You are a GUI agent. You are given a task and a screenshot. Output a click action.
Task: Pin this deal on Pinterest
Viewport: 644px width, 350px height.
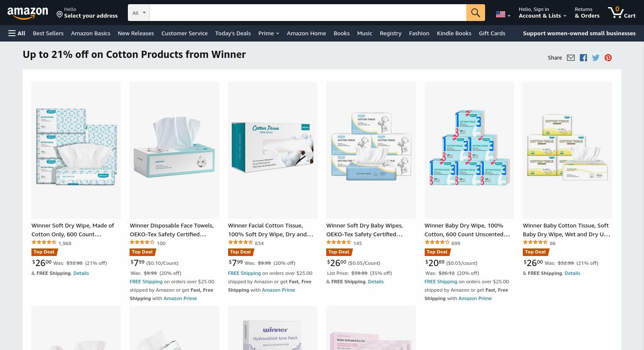point(608,58)
